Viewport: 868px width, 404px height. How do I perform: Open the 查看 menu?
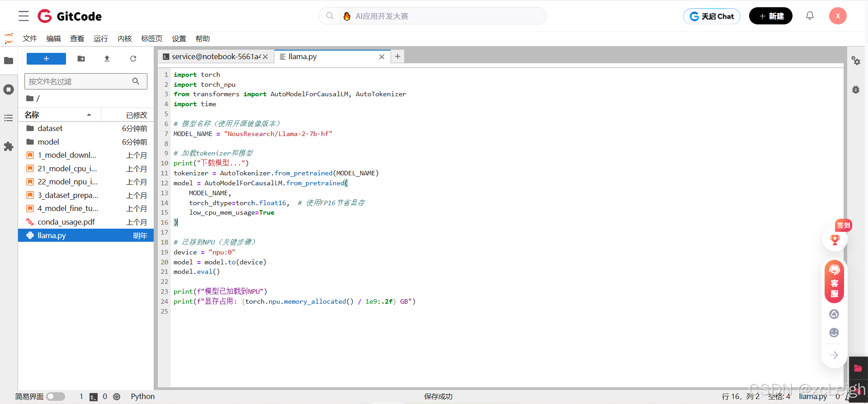[x=77, y=39]
